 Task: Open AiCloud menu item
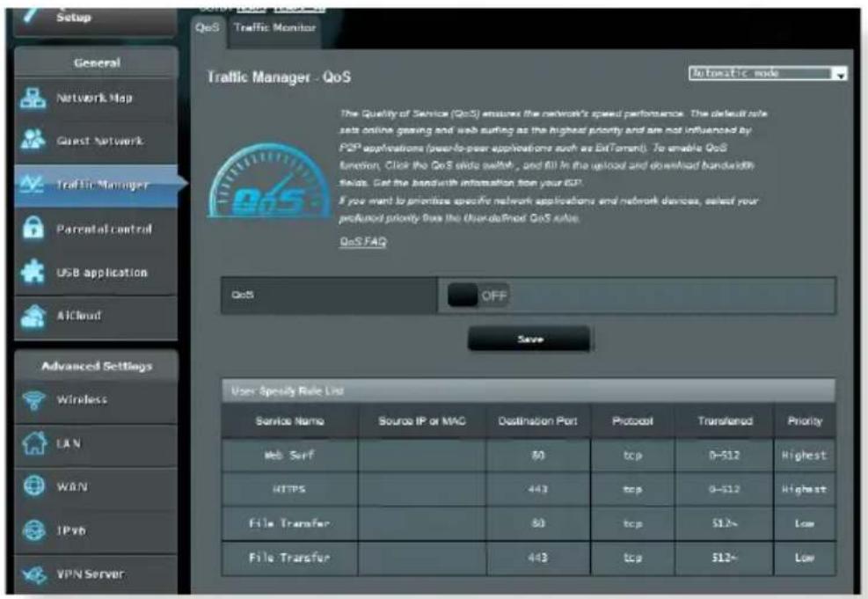coord(97,316)
